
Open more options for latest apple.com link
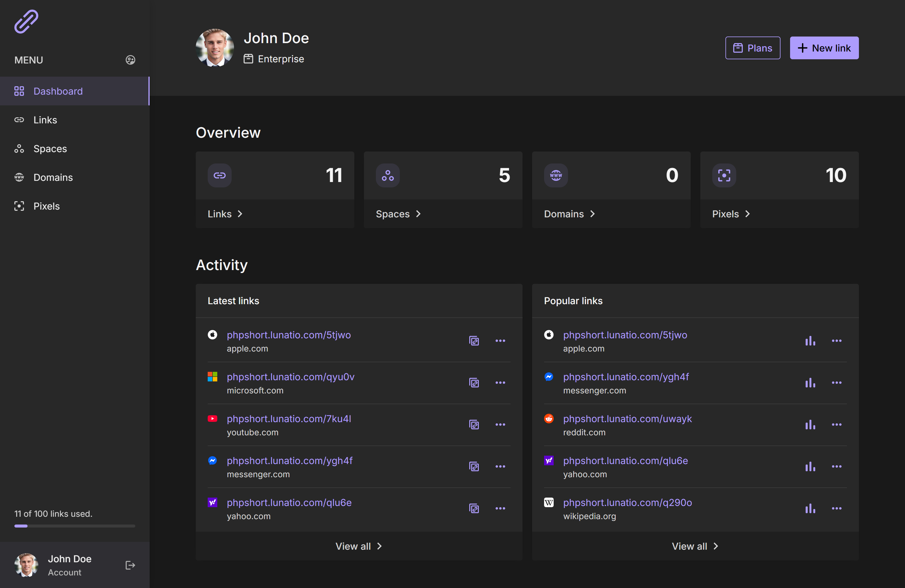pos(500,341)
